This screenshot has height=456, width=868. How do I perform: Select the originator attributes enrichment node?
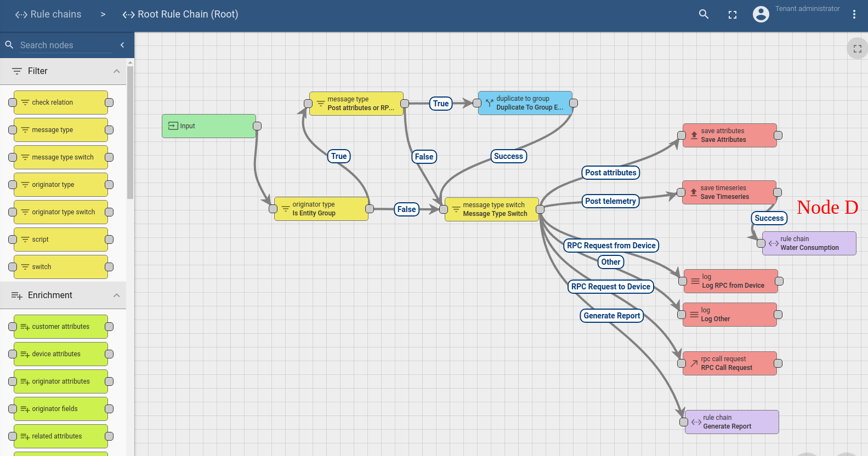61,381
